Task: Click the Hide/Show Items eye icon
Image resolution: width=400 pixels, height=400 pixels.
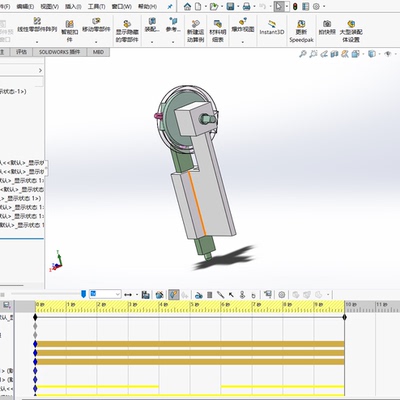Action: [x=388, y=54]
